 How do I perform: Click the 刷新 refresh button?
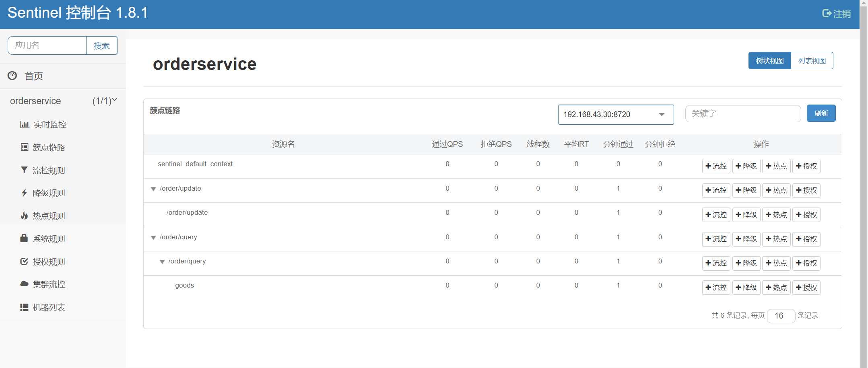pos(821,113)
